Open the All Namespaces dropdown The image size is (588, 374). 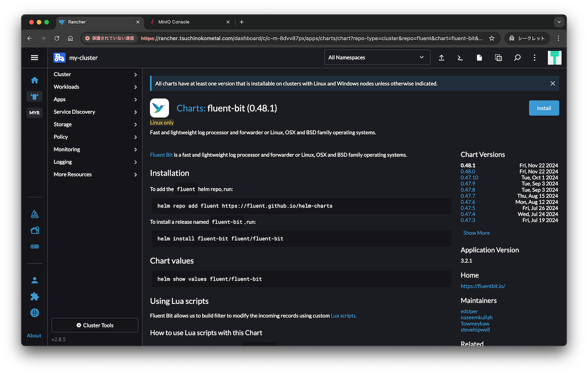377,57
